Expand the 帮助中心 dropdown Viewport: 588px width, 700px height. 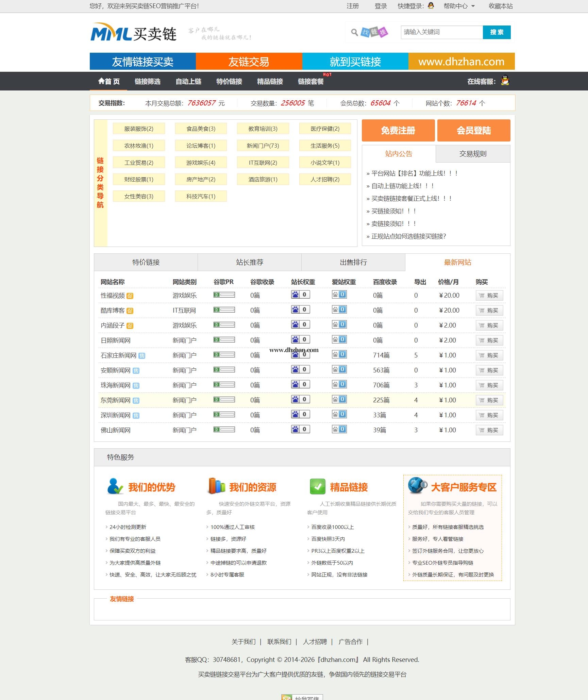(x=459, y=6)
